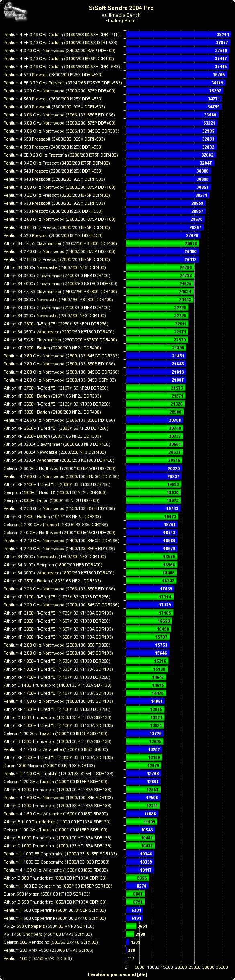Click the SiSoft Sandra 2004 Pro title
The height and width of the screenshot is (980, 235).
click(x=121, y=8)
